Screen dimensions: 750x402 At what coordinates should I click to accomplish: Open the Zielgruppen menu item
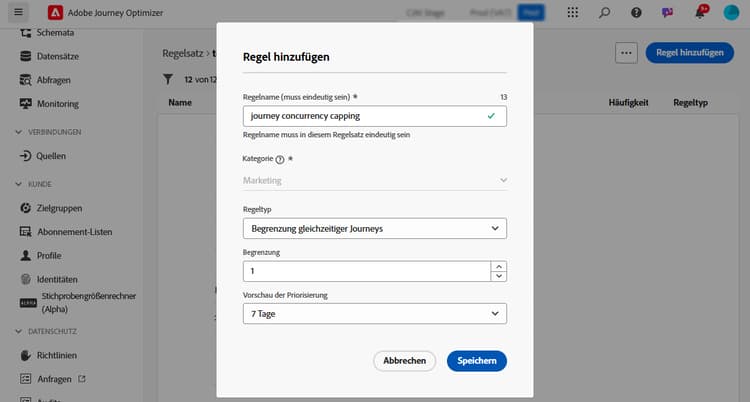click(59, 208)
